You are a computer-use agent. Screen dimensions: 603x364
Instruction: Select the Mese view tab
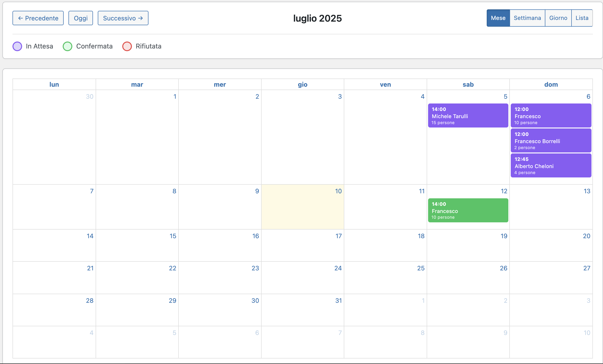tap(498, 18)
